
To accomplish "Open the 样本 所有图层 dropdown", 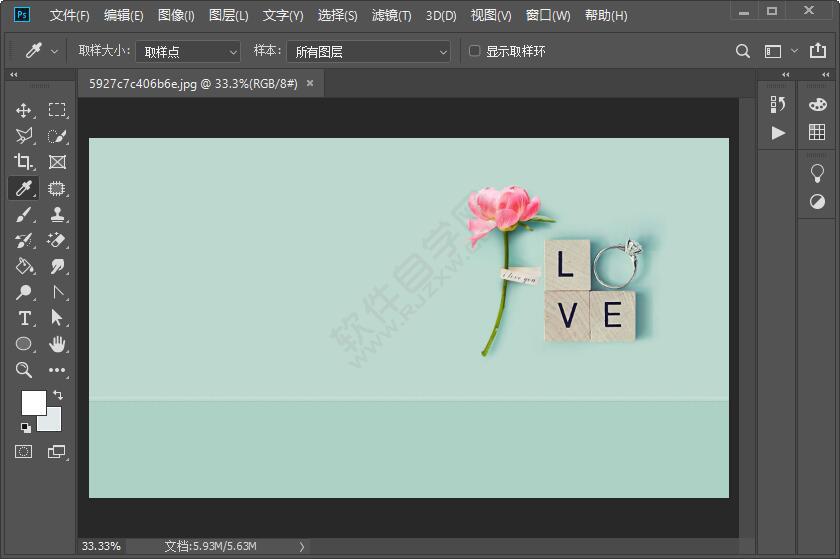I will click(x=367, y=51).
